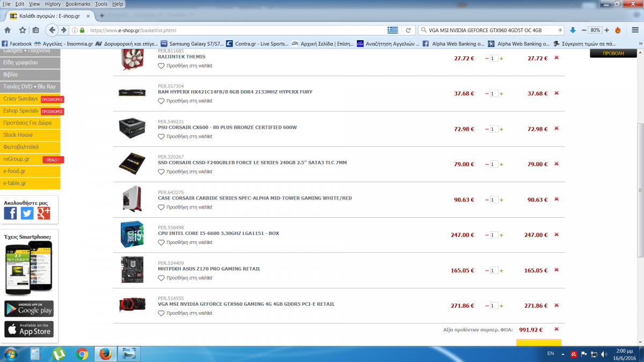Open the History menu
This screenshot has width=644, height=362.
pyautogui.click(x=53, y=4)
